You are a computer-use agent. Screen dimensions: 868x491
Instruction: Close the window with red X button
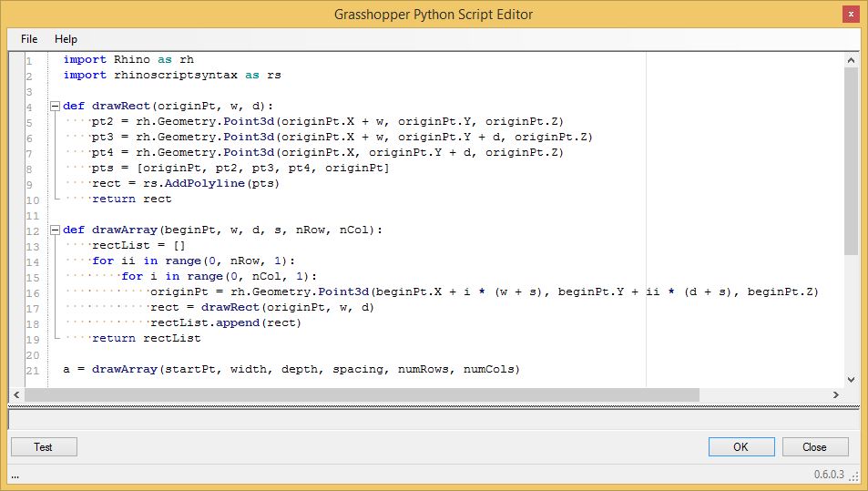(x=848, y=14)
